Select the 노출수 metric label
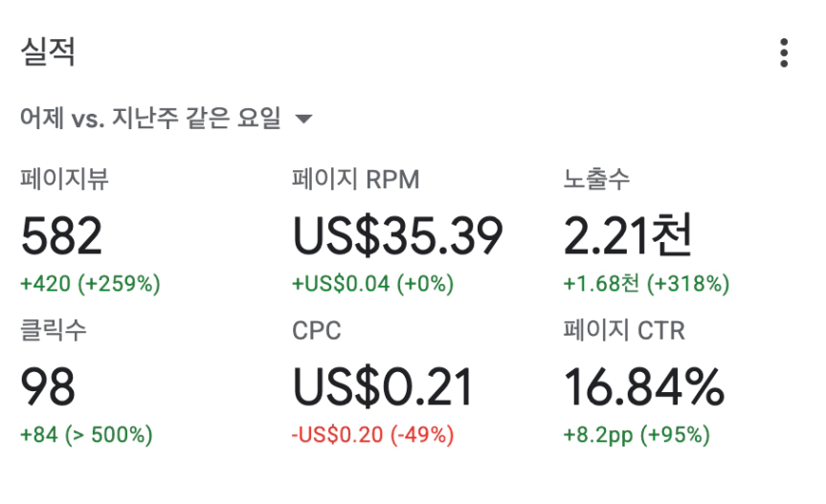This screenshot has width=826, height=504. 596,179
